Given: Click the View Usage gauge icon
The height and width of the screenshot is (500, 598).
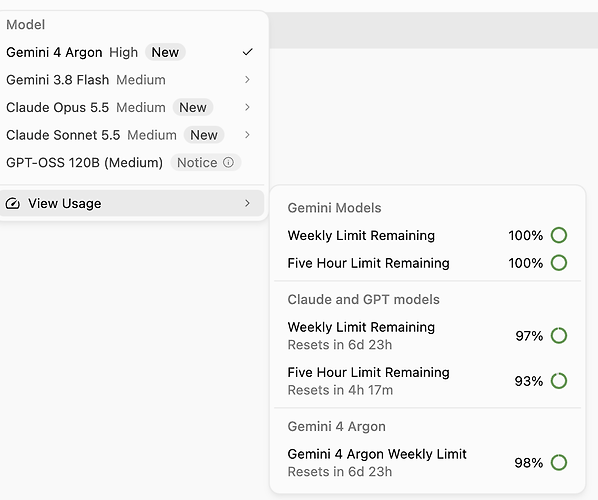Looking at the screenshot, I should (x=13, y=203).
